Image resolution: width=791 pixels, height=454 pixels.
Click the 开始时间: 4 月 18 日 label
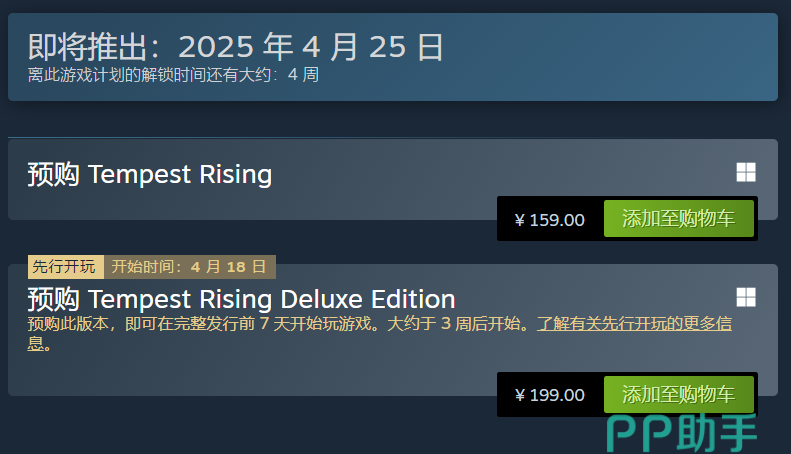click(189, 266)
